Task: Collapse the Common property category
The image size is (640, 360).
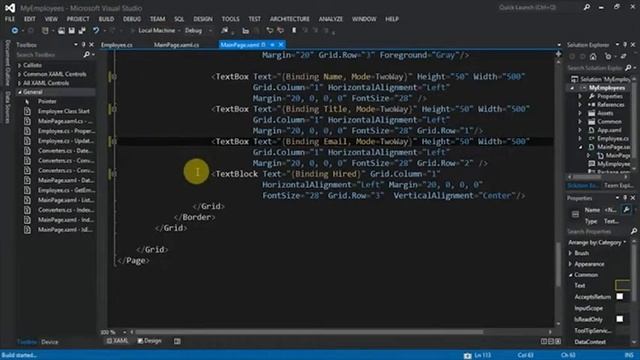Action: (571, 275)
